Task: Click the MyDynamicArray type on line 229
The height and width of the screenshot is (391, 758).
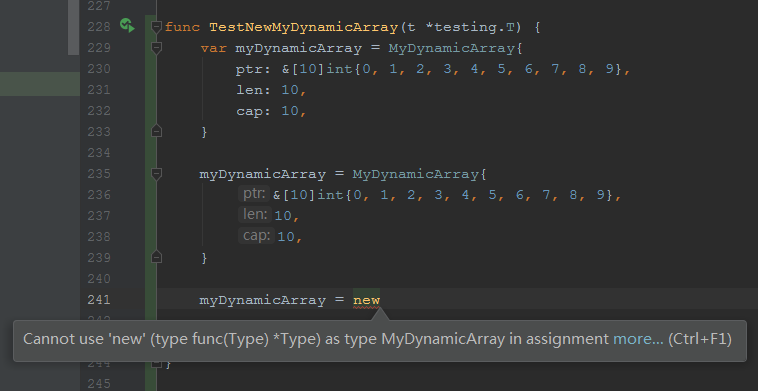Action: point(452,48)
